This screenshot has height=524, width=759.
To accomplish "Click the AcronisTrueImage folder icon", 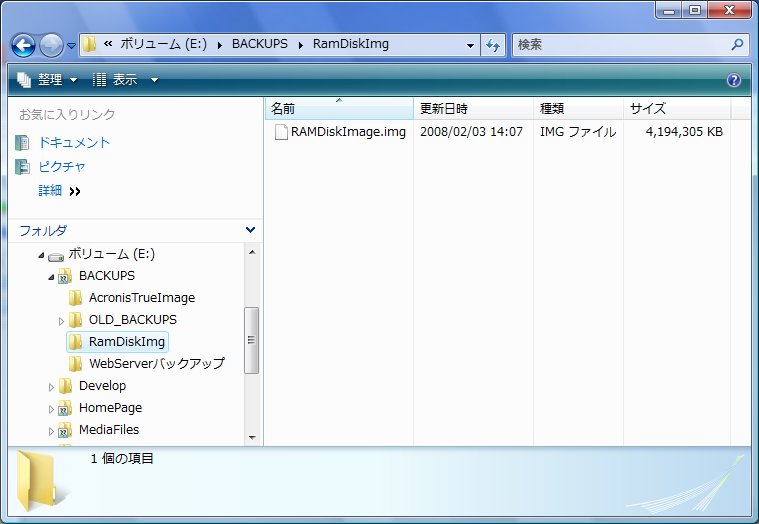I will [x=75, y=298].
